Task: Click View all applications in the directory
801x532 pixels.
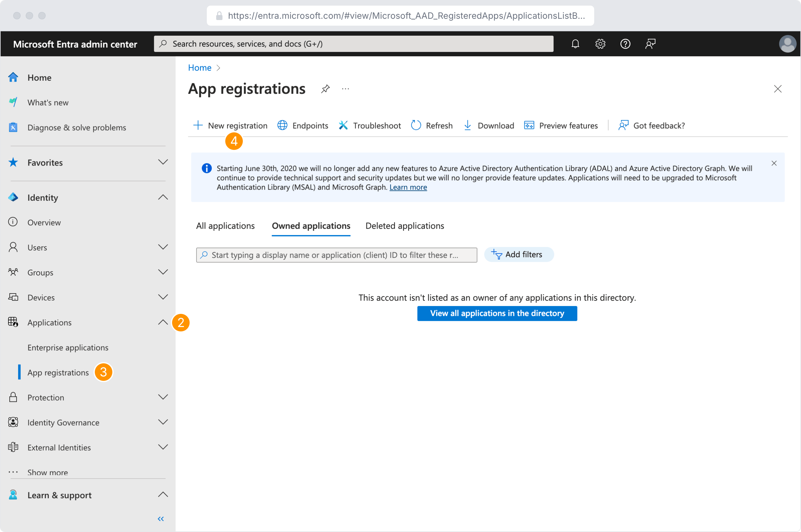Action: pos(497,313)
